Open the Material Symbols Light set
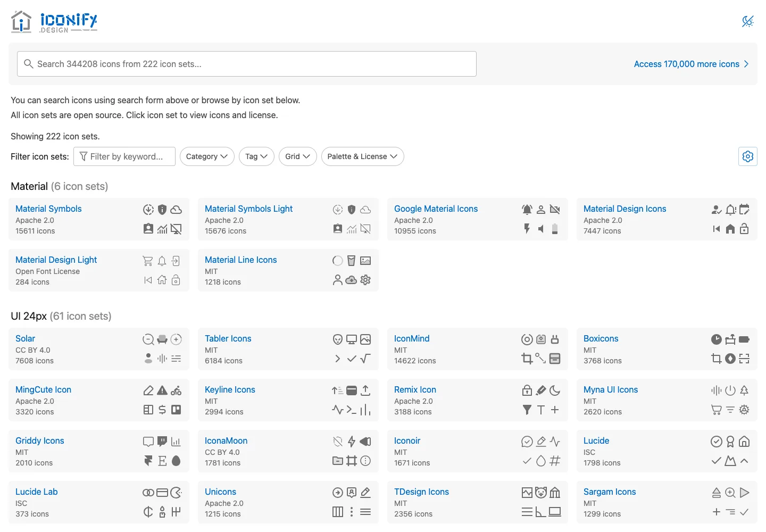The width and height of the screenshot is (766, 532). point(248,209)
